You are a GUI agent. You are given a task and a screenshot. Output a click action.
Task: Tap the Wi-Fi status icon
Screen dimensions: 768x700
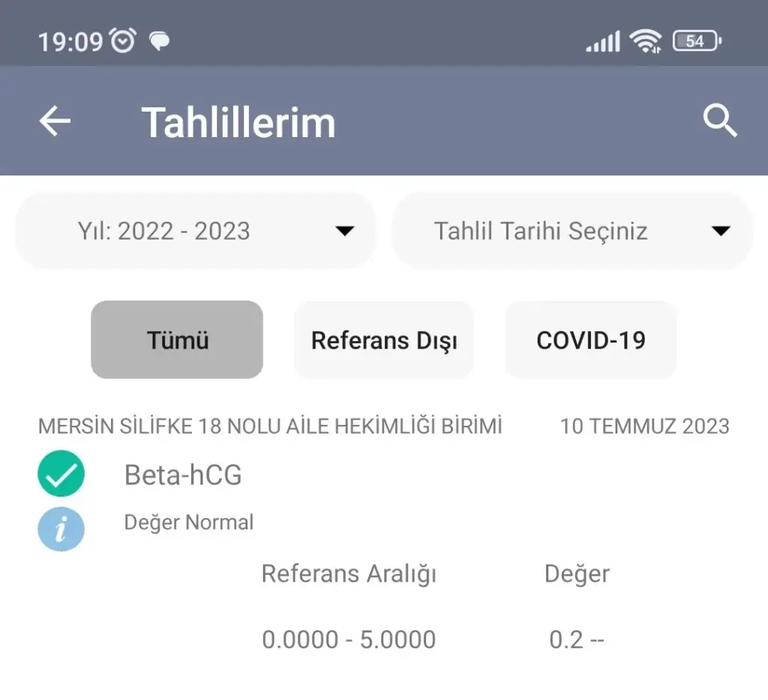point(646,41)
